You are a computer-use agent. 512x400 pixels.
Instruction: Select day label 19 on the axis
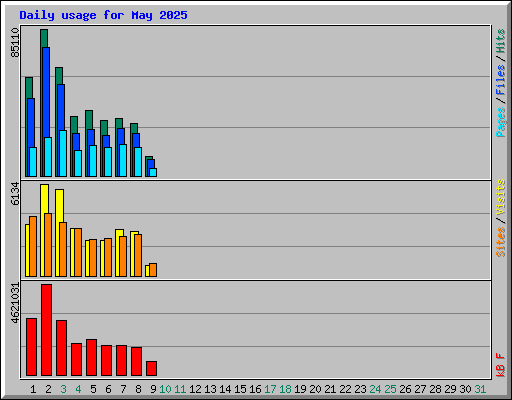click(300, 389)
